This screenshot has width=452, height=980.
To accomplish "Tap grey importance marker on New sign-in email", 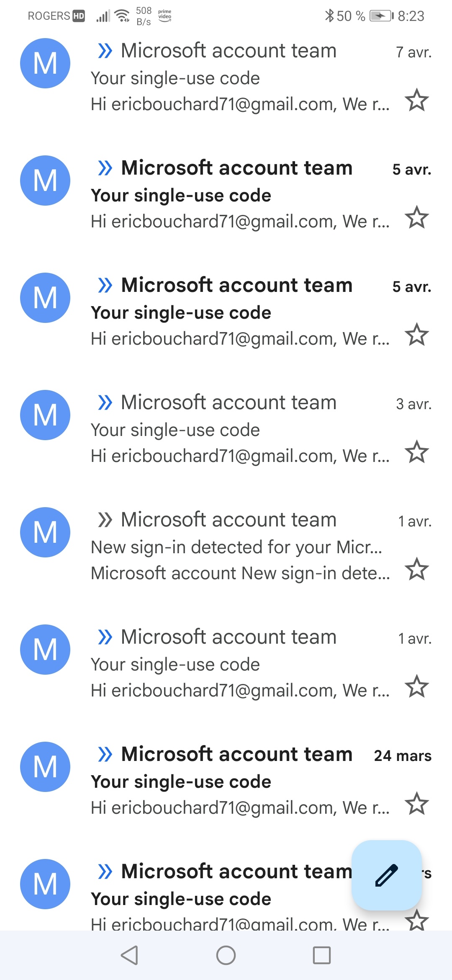I will (105, 520).
